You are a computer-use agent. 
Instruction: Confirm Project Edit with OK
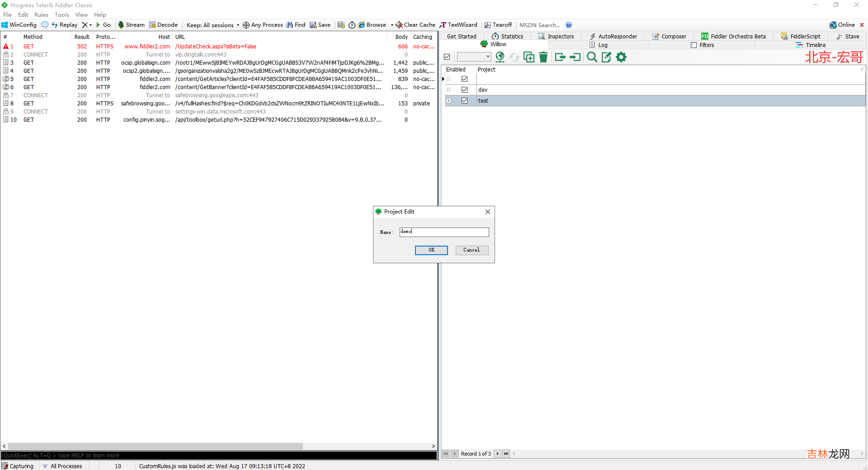[x=431, y=250]
